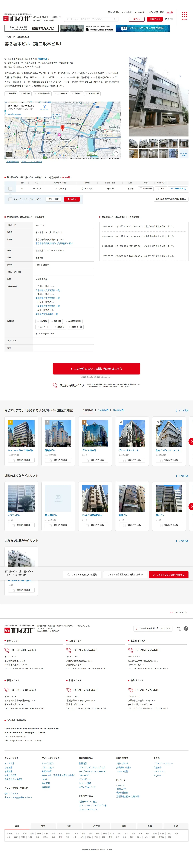Screen dimensions: 193x868
Task: Click the main building photo
Action: pos(159,97)
